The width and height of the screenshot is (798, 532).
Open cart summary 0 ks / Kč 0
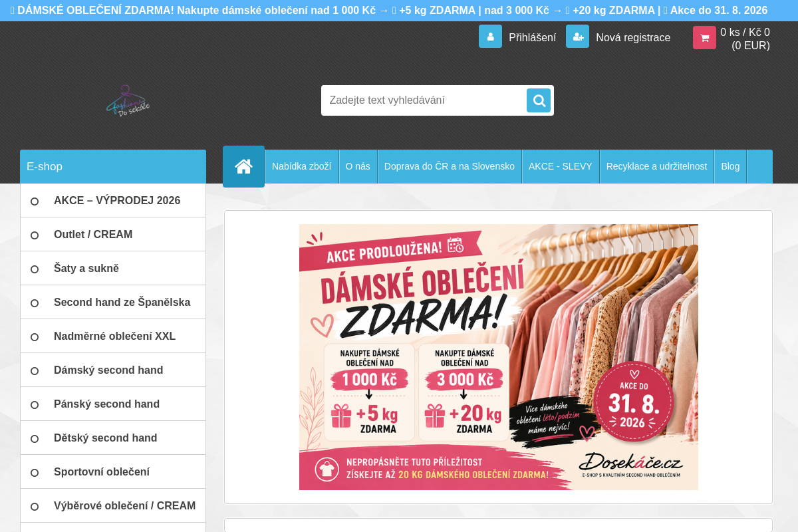pyautogui.click(x=745, y=39)
